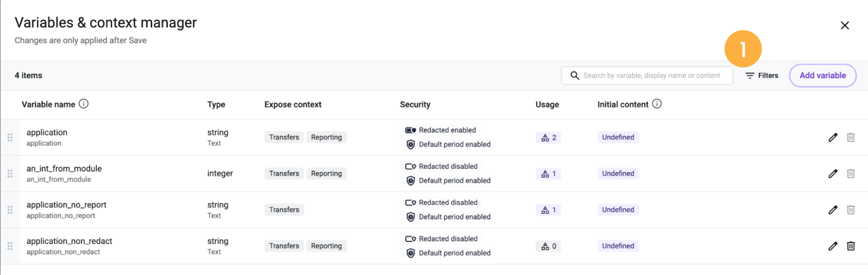Click redacted disabled icon in application_no_report row
This screenshot has width=868, height=275.
(x=411, y=203)
